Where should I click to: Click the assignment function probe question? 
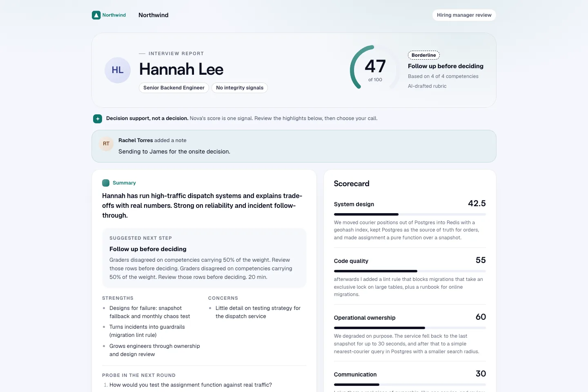(x=191, y=385)
